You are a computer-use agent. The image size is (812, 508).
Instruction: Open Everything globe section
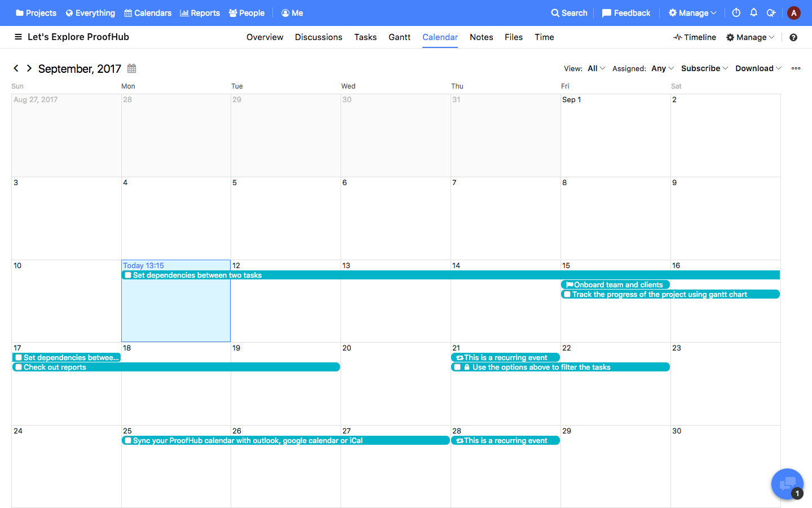[90, 13]
